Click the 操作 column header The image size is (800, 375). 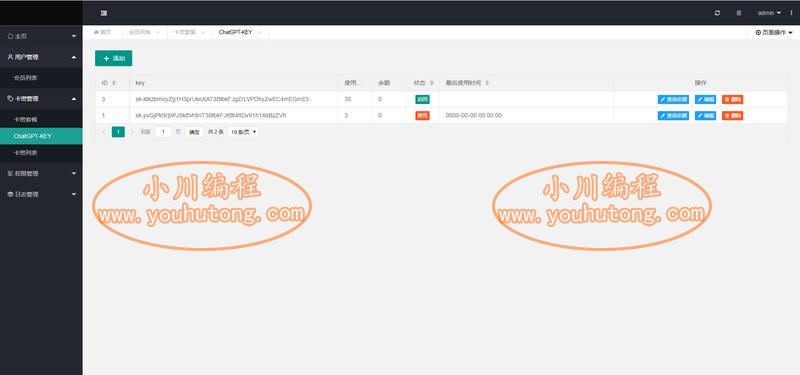701,83
